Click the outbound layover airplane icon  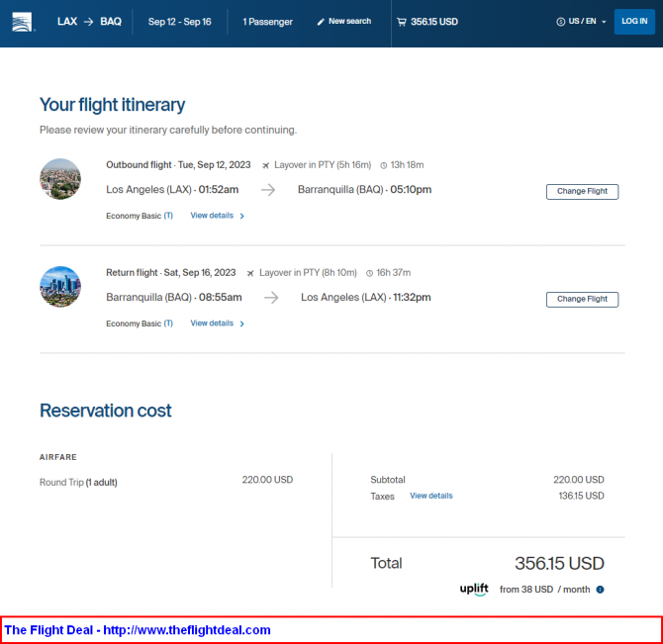[x=265, y=165]
